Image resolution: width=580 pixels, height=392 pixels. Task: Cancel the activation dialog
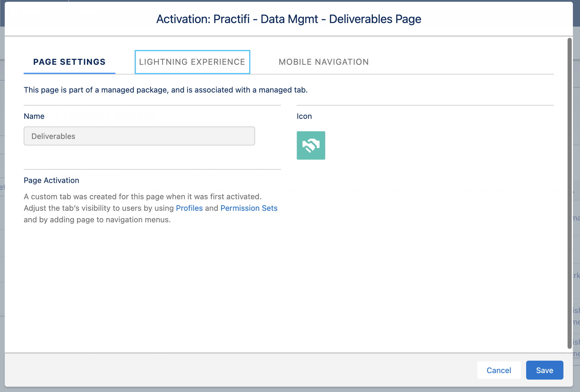499,370
